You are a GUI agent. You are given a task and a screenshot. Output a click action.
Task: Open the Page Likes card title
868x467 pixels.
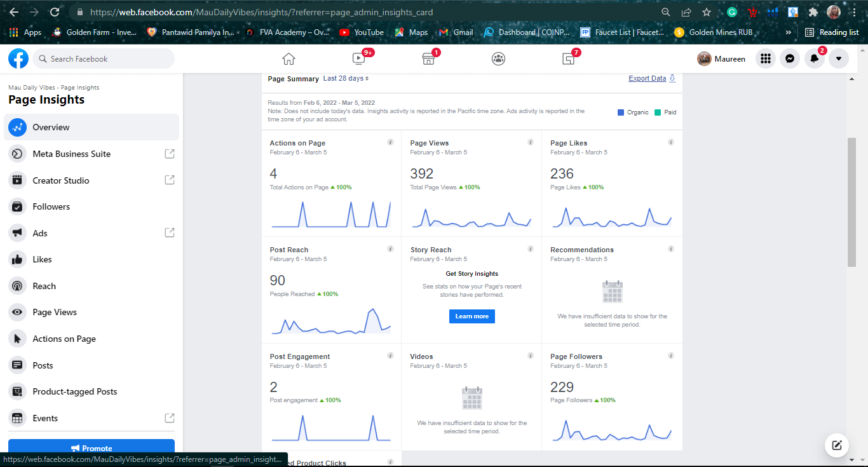coord(569,143)
